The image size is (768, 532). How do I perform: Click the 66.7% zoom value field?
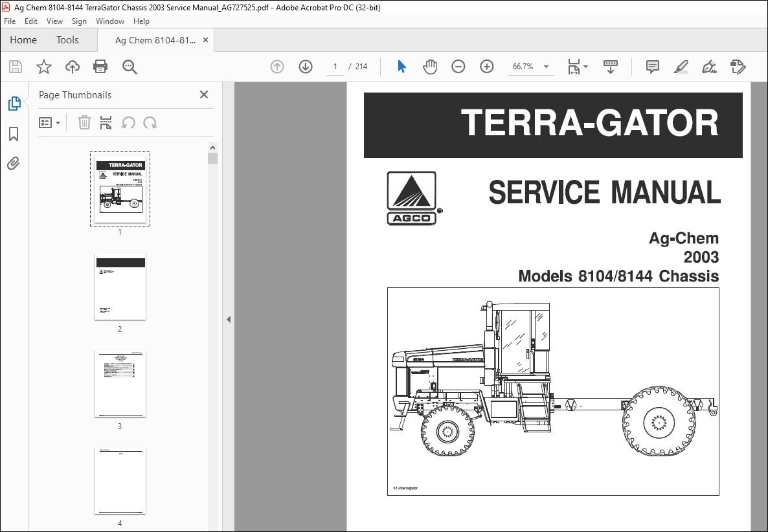coord(523,67)
